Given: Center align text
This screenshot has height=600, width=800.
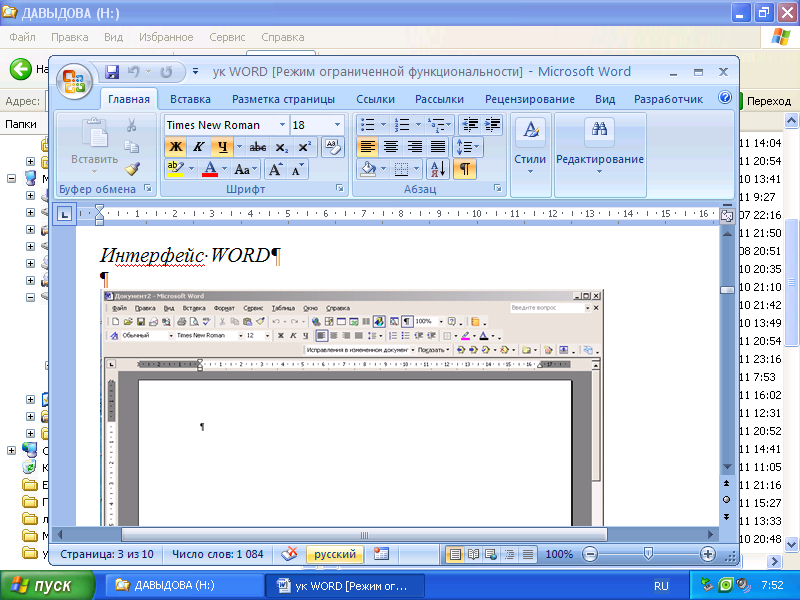Looking at the screenshot, I should tap(391, 147).
